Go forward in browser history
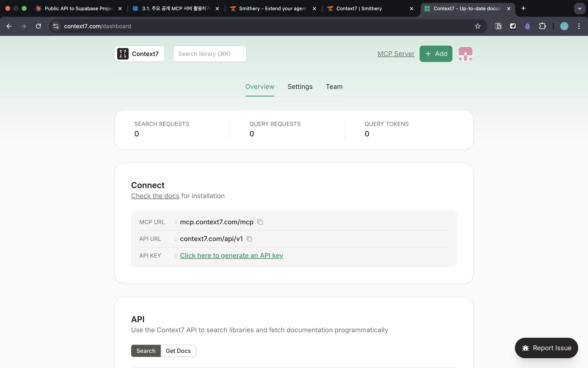The height and width of the screenshot is (368, 588). (23, 26)
